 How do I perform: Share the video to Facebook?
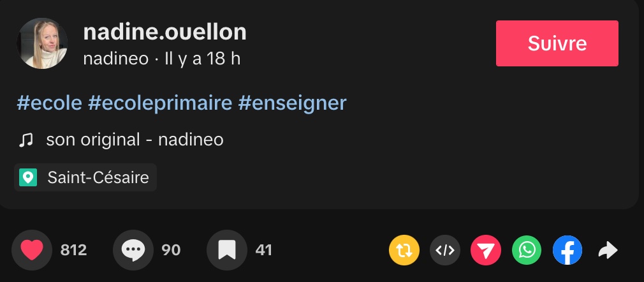pyautogui.click(x=567, y=251)
